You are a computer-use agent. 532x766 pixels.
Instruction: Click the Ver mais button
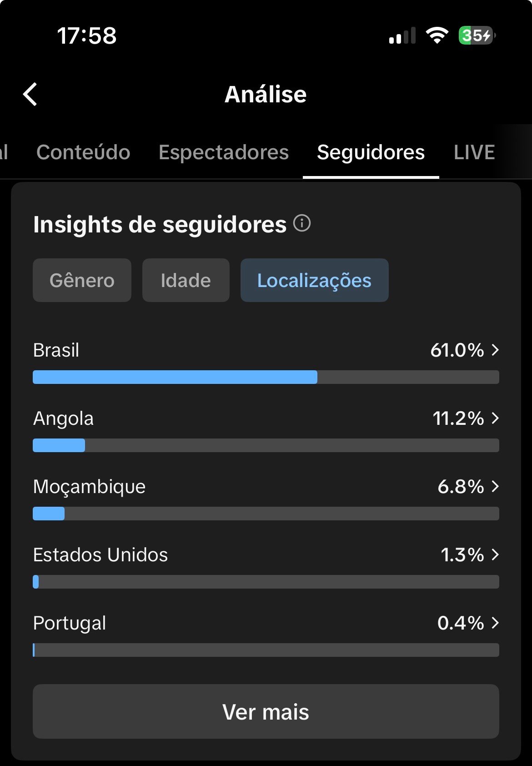(x=266, y=711)
